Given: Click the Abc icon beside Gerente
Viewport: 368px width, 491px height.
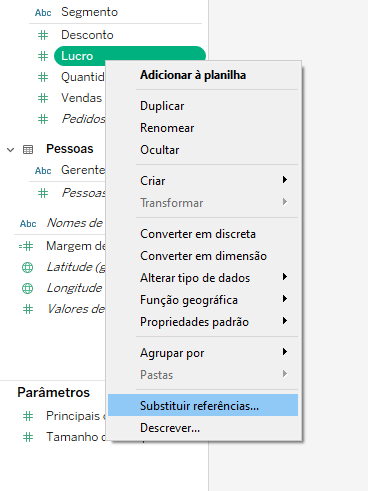Looking at the screenshot, I should (43, 171).
